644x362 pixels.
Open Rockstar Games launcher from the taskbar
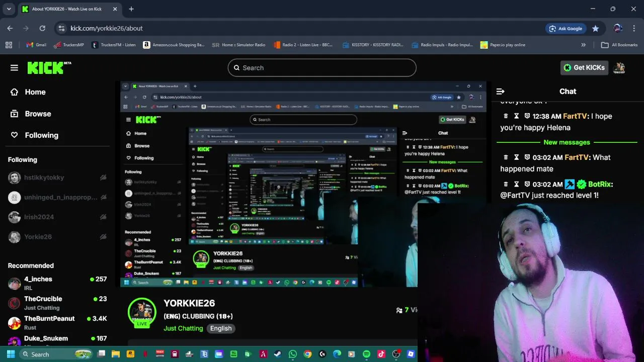pyautogui.click(x=130, y=354)
